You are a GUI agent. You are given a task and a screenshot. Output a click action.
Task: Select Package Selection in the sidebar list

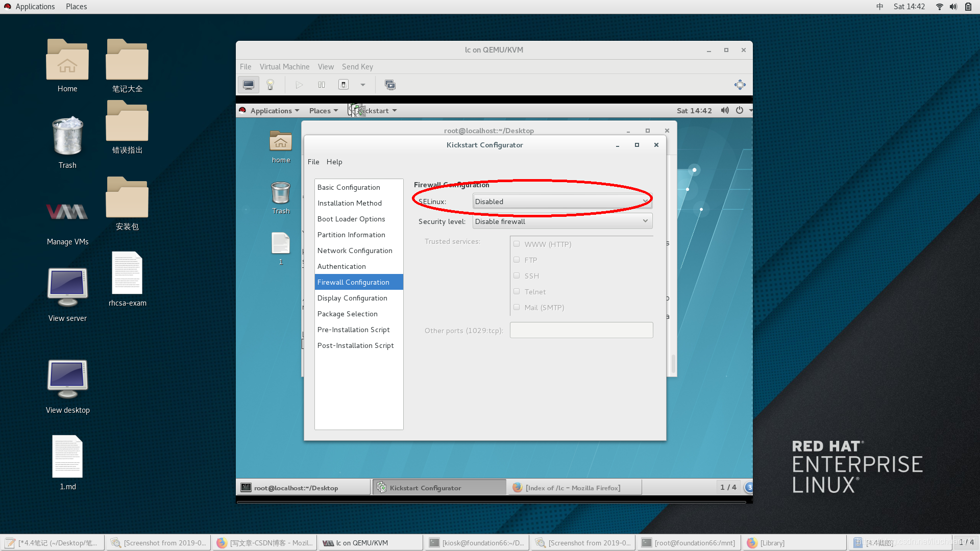coord(348,314)
